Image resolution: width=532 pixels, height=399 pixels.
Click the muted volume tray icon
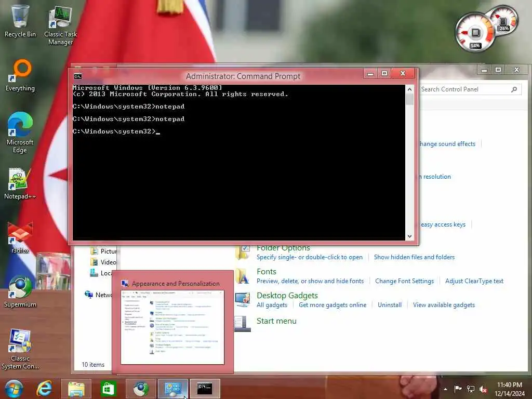pos(484,389)
